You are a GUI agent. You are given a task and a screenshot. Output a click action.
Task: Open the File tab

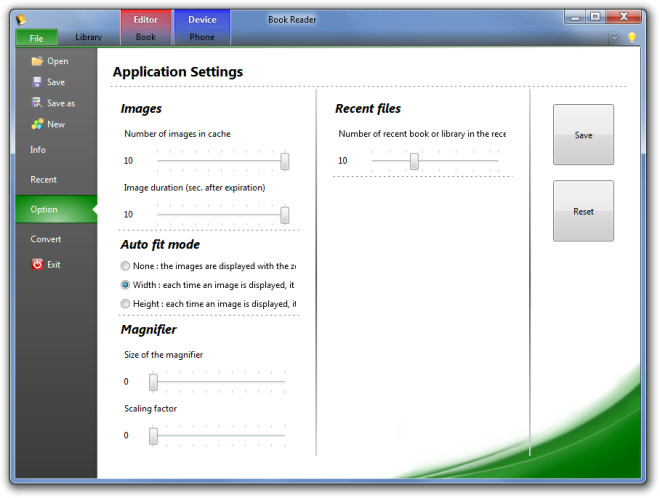37,38
